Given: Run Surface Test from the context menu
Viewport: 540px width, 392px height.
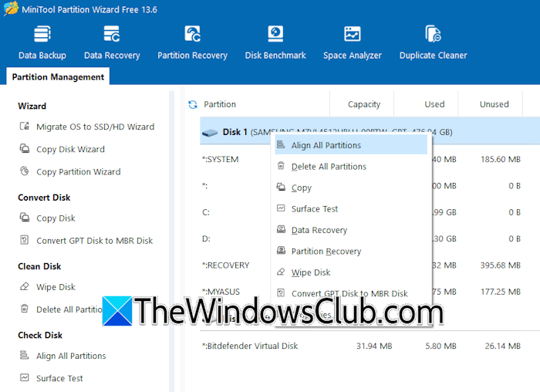Looking at the screenshot, I should 351,209.
